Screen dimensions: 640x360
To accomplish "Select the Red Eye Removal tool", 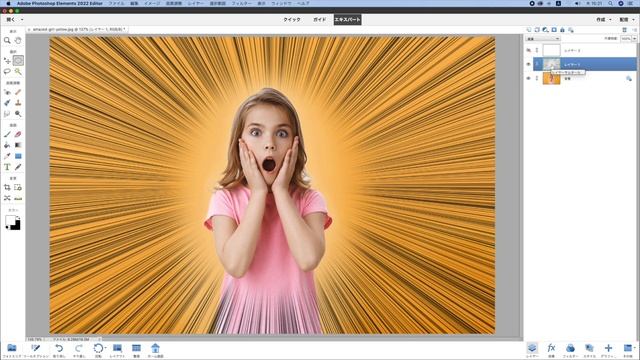I will [x=7, y=92].
